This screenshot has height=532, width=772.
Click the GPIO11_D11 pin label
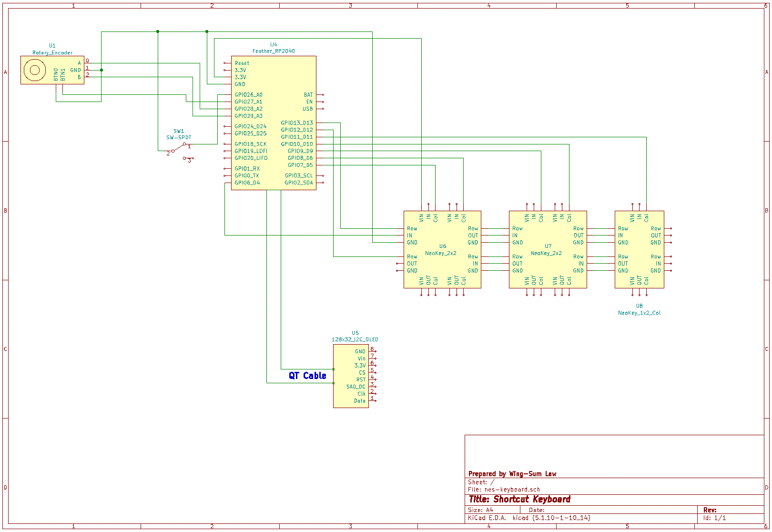point(297,137)
